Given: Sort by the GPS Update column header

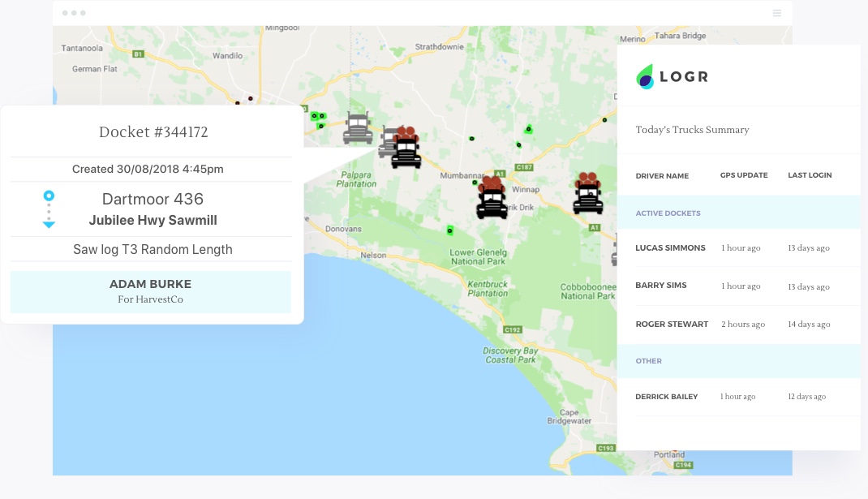Looking at the screenshot, I should click(744, 175).
